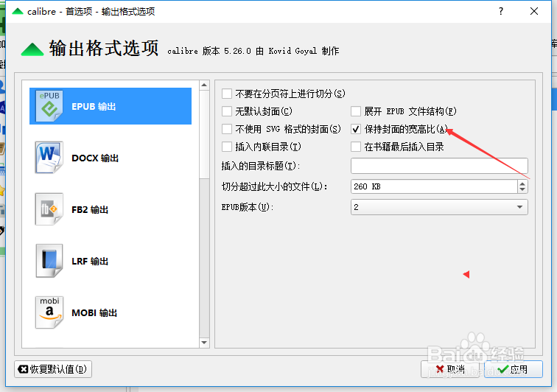Open the EPUB版本 dropdown

439,207
